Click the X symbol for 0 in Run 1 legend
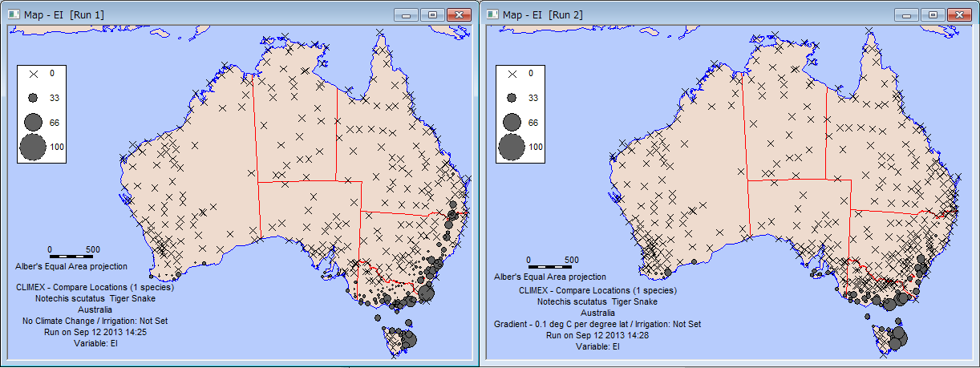Viewport: 980px width, 368px height. point(34,74)
